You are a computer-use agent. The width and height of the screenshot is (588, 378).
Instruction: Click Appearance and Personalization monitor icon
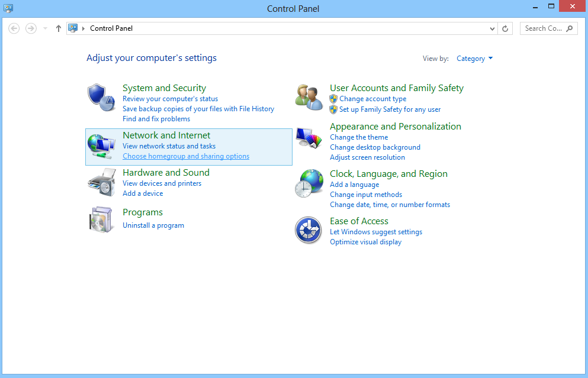click(309, 138)
